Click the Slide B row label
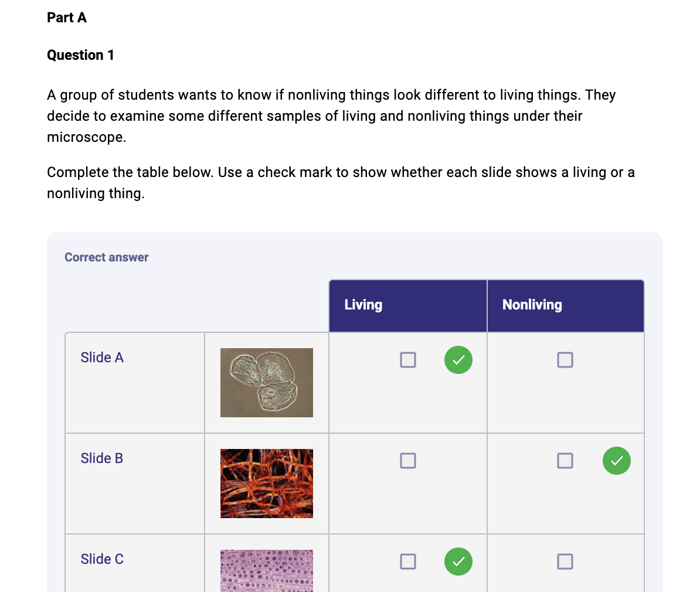 (x=102, y=458)
